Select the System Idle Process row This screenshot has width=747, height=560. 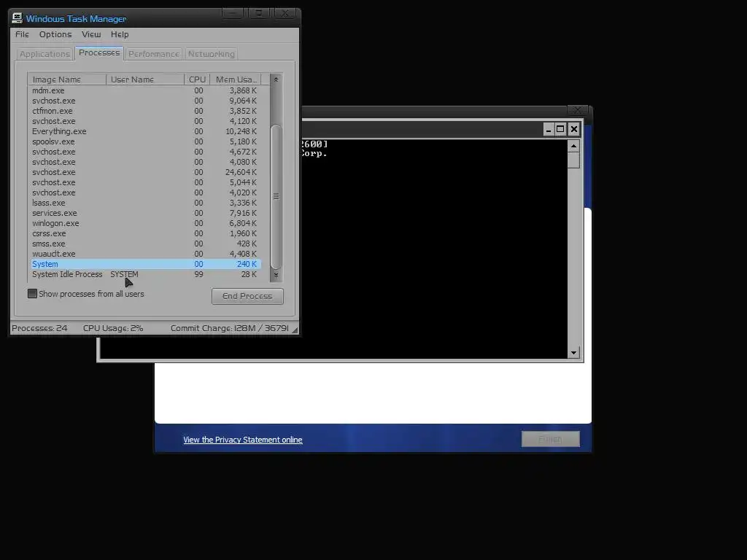(144, 274)
